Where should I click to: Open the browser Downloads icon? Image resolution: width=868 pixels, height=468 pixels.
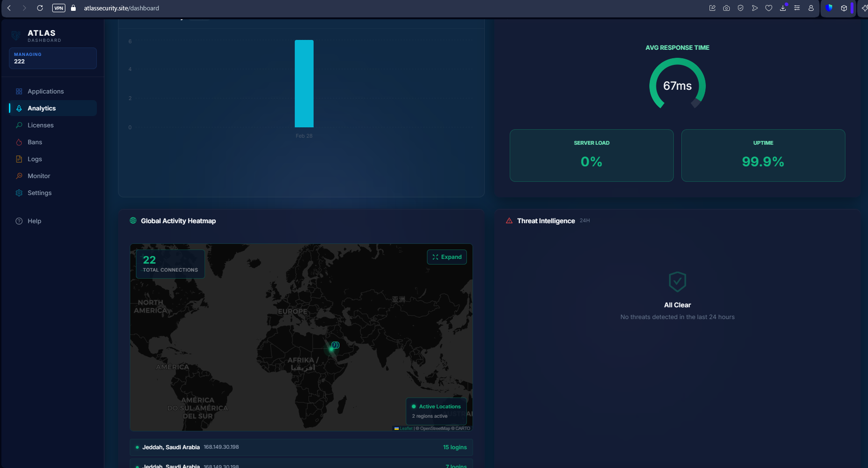pyautogui.click(x=783, y=8)
